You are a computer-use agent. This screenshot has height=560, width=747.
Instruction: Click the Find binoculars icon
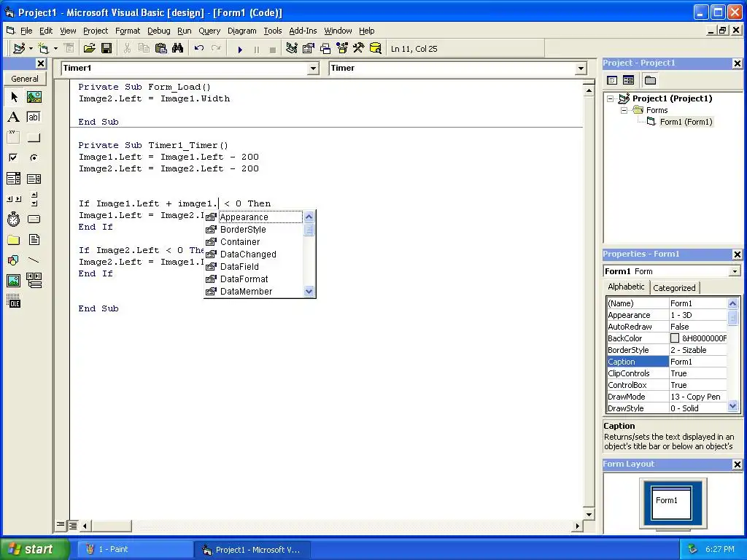[178, 49]
